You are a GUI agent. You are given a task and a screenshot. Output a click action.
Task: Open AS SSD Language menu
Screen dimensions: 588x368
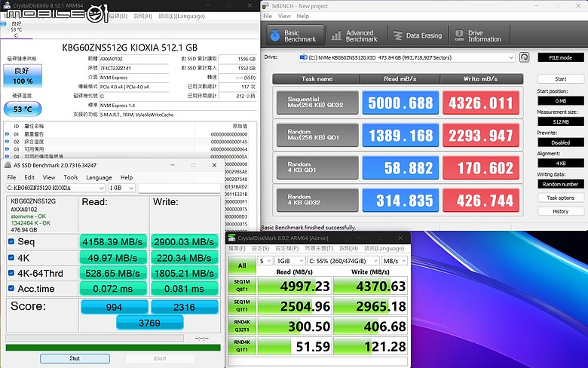[99, 177]
